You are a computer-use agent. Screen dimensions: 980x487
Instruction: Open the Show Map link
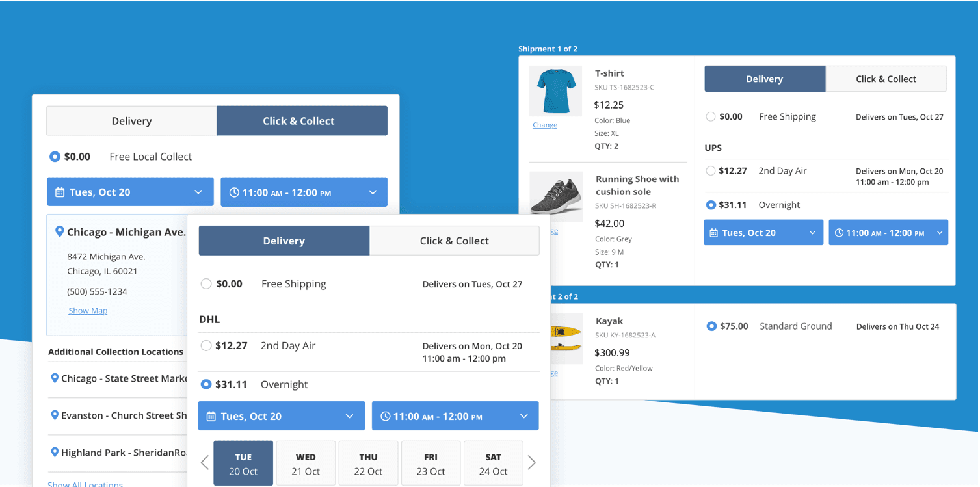pyautogui.click(x=88, y=311)
